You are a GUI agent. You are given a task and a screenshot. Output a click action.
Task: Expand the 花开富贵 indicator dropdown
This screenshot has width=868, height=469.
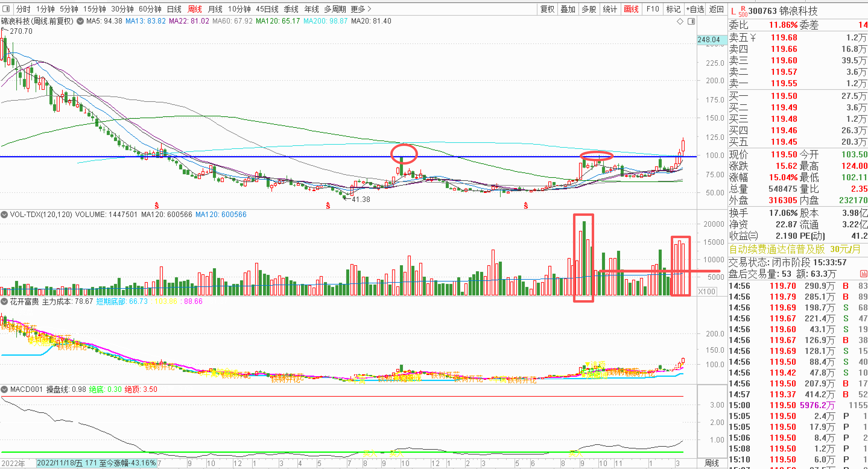point(5,301)
